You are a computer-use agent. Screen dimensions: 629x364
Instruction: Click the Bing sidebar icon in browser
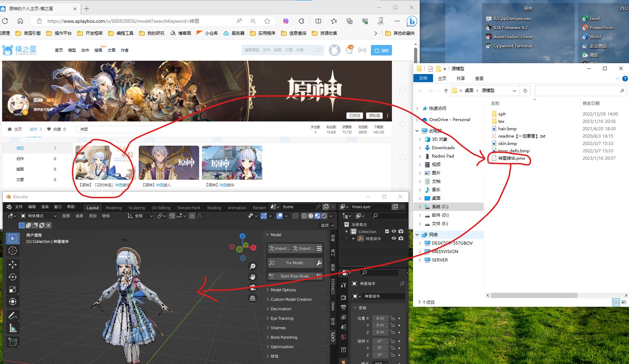pyautogui.click(x=412, y=21)
